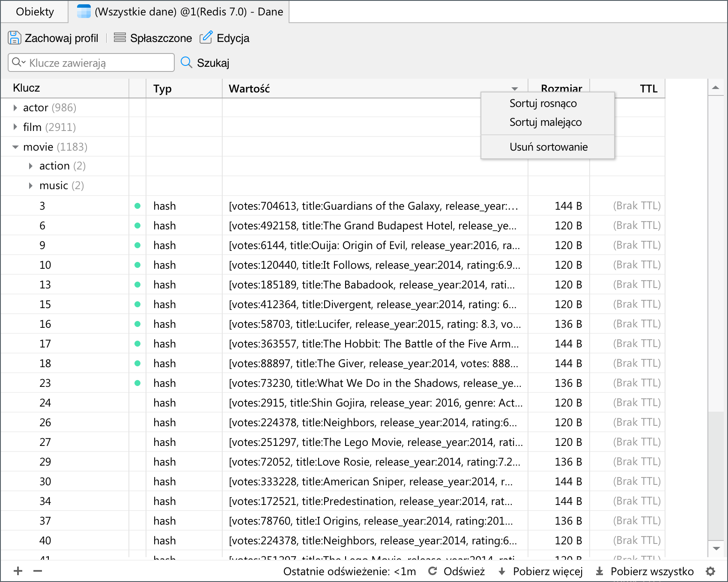This screenshot has width=728, height=582.
Task: Click Ostatnie odświeżenie: <1m status text
Action: [349, 571]
